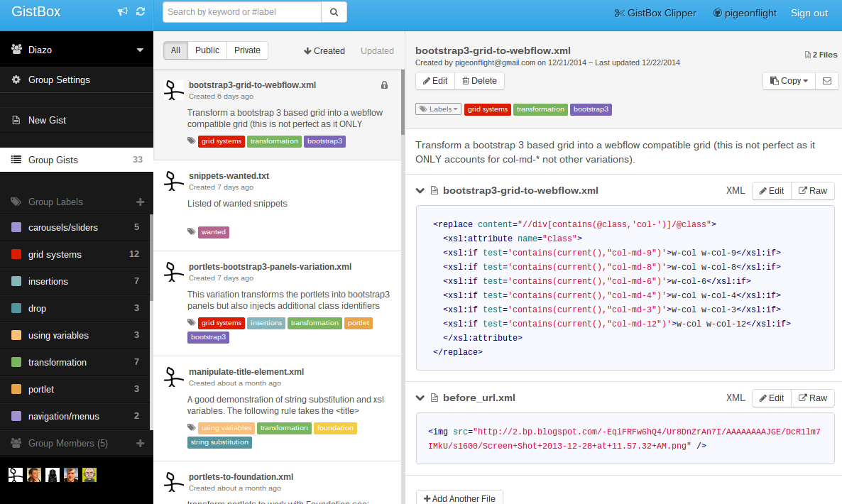Click the gist list scrollbar
This screenshot has height=504, width=842.
tap(403, 102)
